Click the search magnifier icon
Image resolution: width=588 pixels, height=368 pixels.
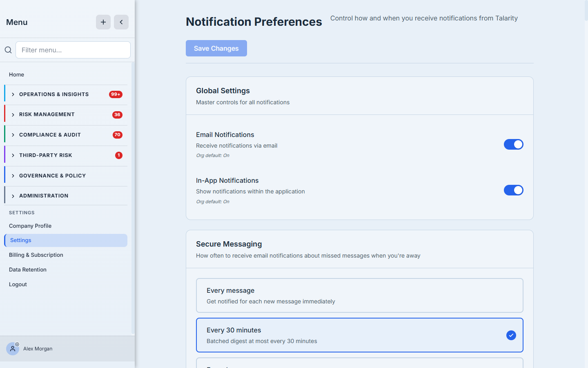8,50
